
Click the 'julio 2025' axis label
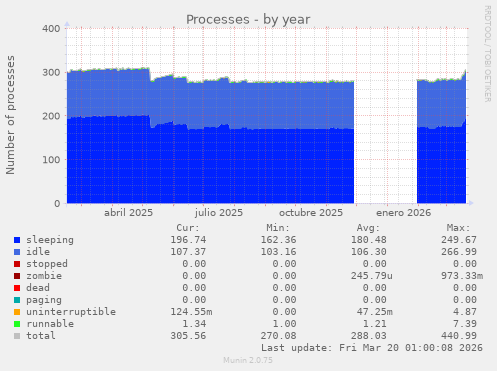coord(219,213)
